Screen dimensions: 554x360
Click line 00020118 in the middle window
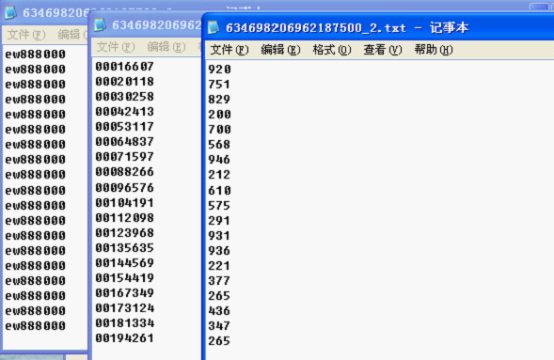pos(125,82)
